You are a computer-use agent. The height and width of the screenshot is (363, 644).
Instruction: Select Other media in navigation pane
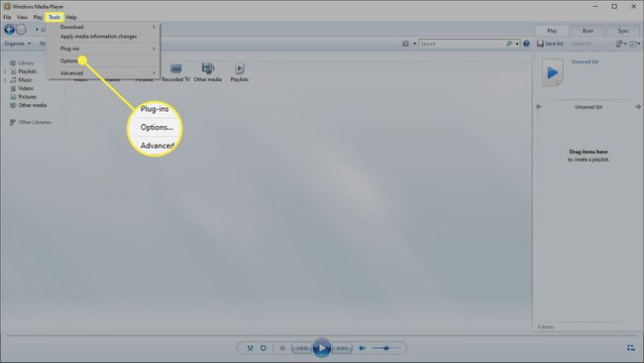pyautogui.click(x=29, y=105)
